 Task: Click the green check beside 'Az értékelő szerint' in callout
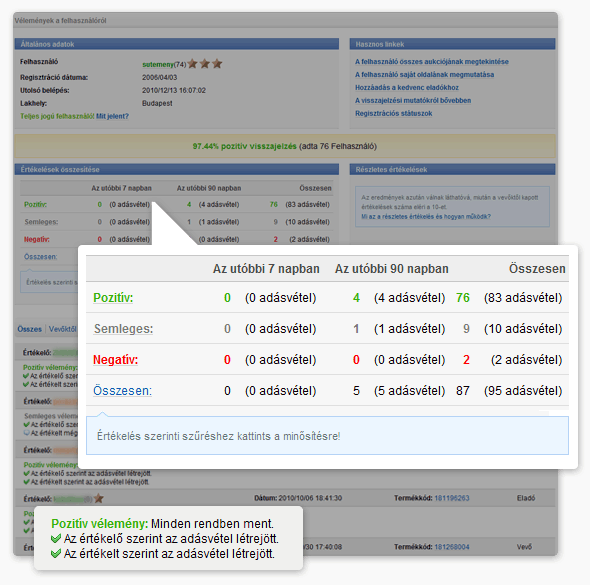[56, 539]
